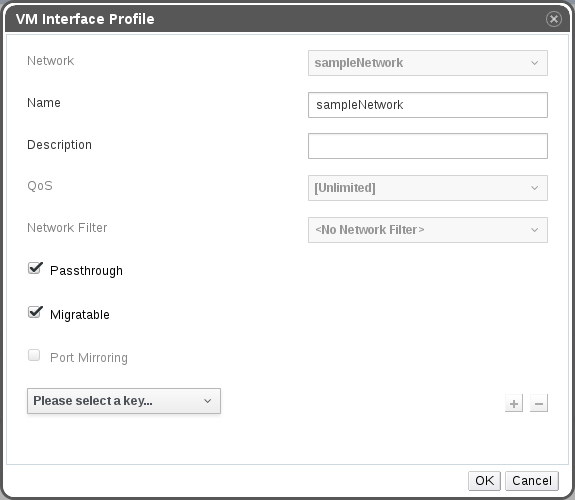Viewport: 575px width, 500px height.
Task: Click Cancel to discard changes
Action: 532,481
